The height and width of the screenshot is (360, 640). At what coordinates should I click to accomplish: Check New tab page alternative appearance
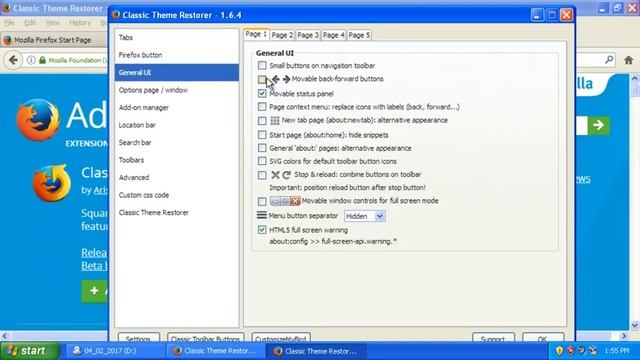(x=262, y=121)
